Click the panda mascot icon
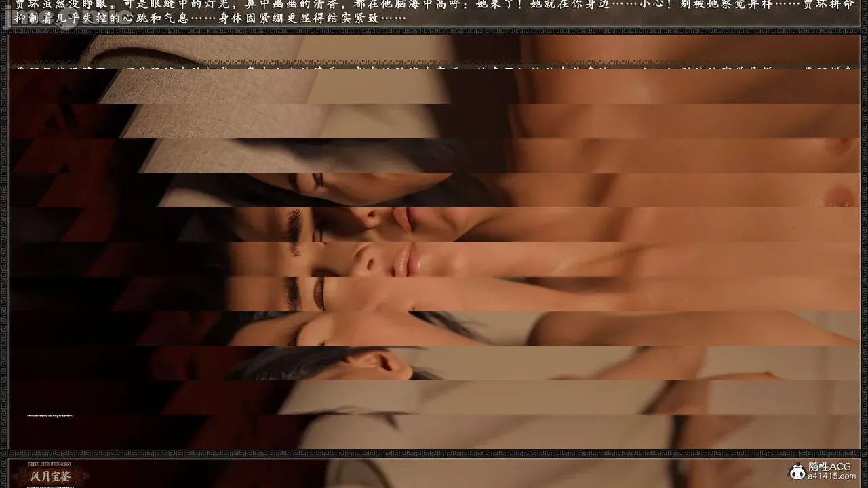Screen dimensions: 868x488 tap(796, 470)
